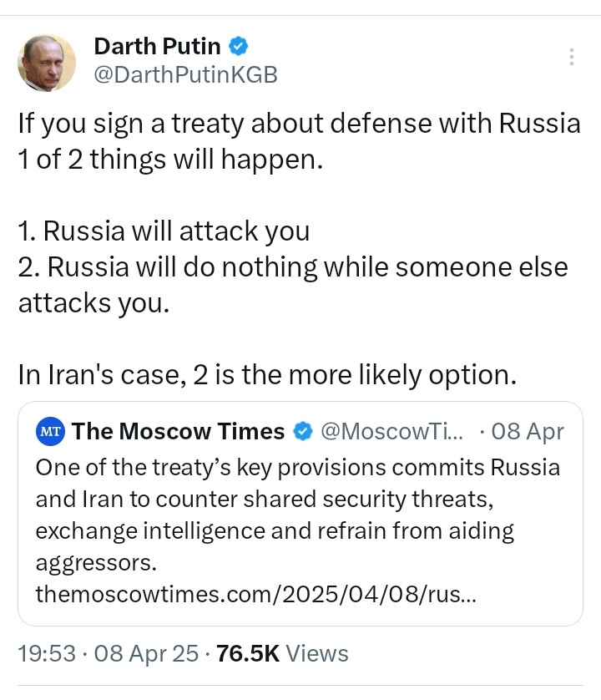Click The Moscow Times MT logo icon

pos(50,432)
